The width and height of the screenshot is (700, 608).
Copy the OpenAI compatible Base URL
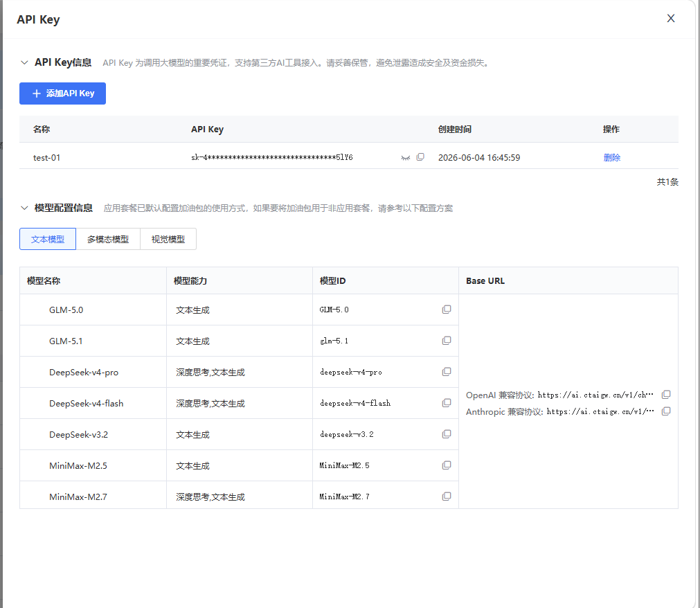coord(666,395)
